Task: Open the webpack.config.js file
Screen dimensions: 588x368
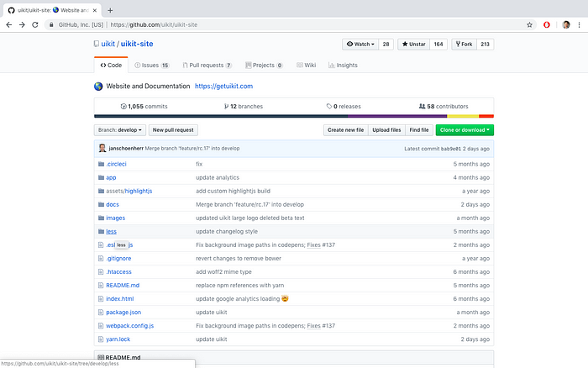Action: pyautogui.click(x=129, y=326)
